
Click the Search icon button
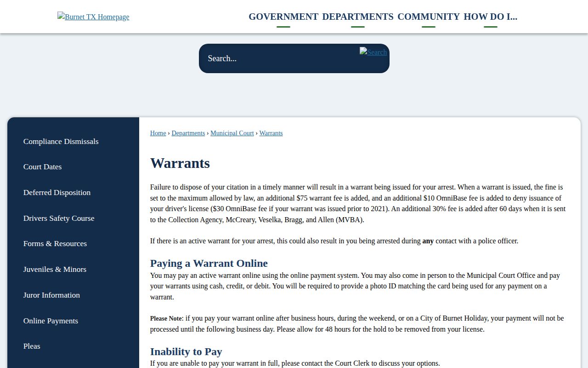pyautogui.click(x=373, y=52)
